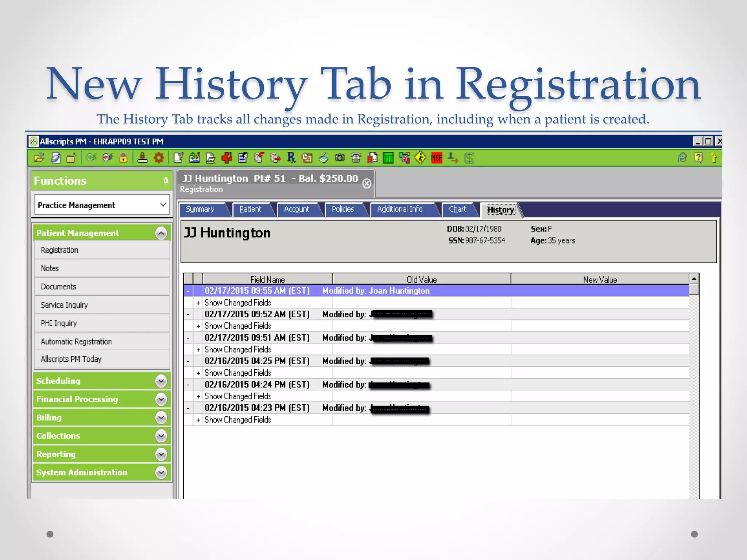747x560 pixels.
Task: Click the clock calendar toolbar icon
Action: point(307,158)
